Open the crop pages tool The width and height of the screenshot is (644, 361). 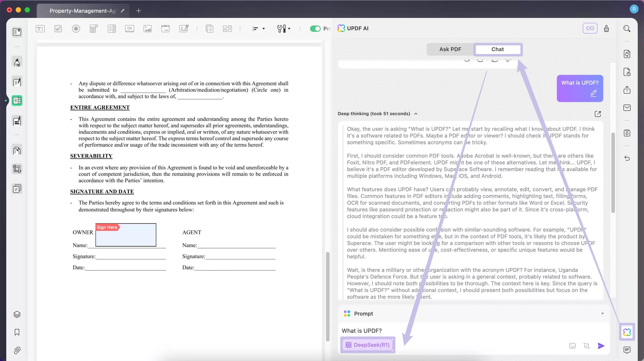tap(17, 169)
